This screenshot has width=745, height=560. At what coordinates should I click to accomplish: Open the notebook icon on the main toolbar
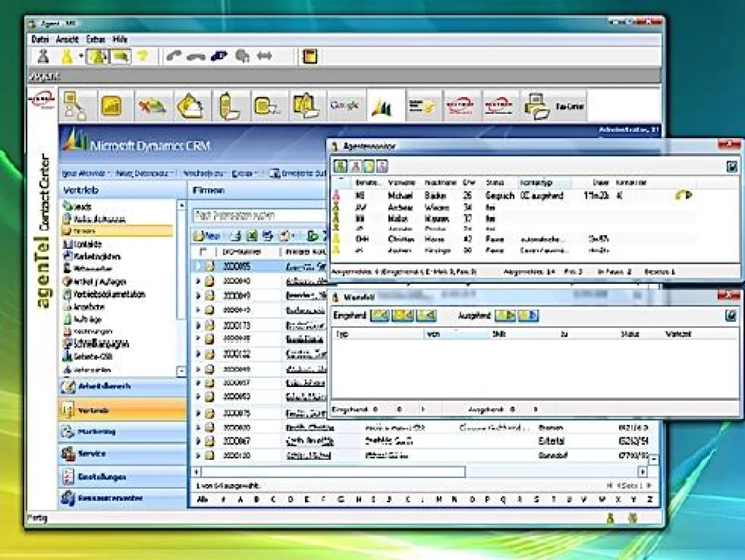pyautogui.click(x=308, y=56)
